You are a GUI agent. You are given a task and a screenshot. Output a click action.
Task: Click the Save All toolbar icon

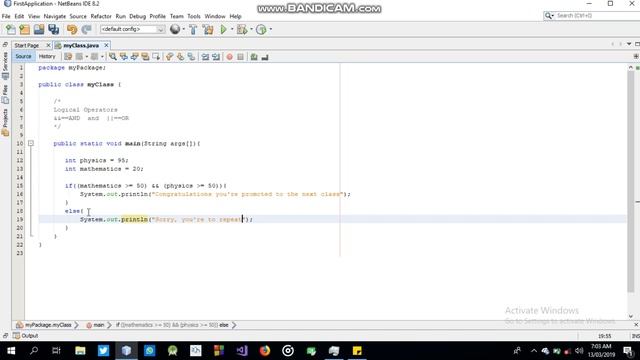[53, 29]
